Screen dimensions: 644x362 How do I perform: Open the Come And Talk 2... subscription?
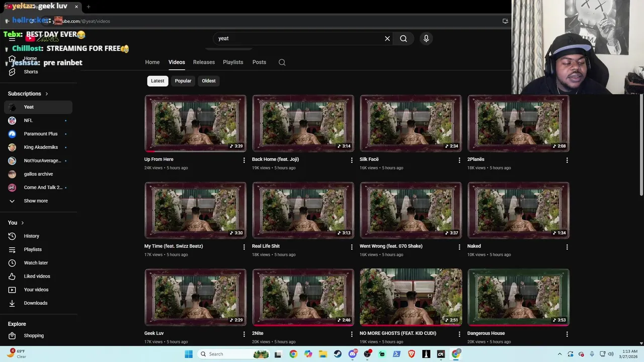[38, 188]
